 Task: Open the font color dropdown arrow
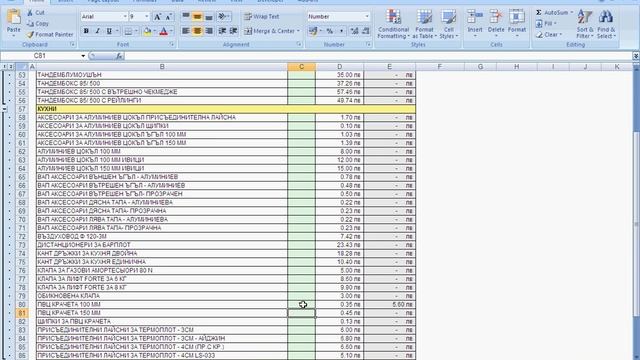pos(171,31)
